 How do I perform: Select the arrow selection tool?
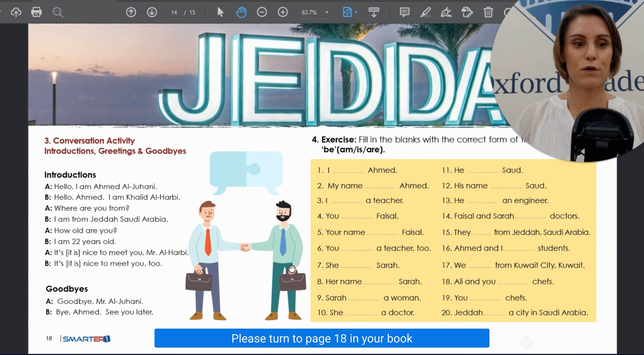point(220,12)
